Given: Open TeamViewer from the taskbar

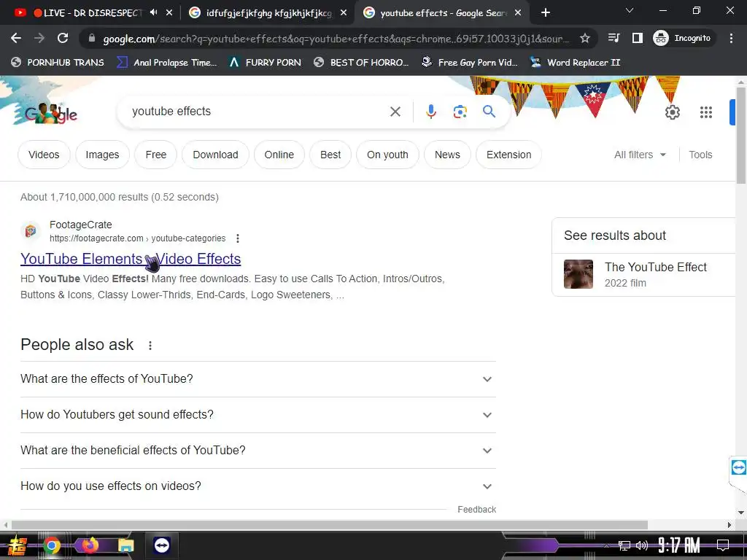Looking at the screenshot, I should click(161, 545).
